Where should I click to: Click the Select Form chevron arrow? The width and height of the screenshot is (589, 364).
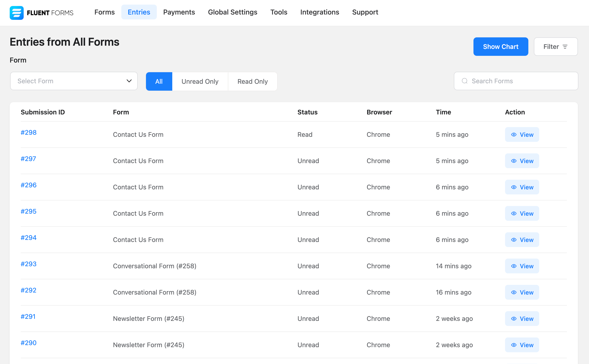[x=129, y=81]
